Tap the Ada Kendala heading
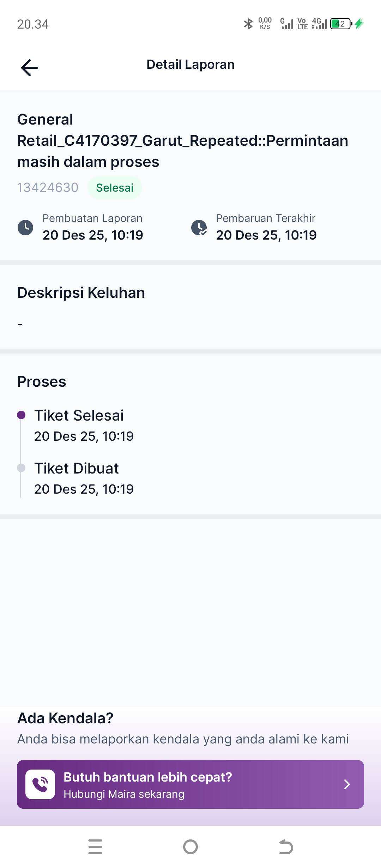The width and height of the screenshot is (381, 868). point(65,718)
